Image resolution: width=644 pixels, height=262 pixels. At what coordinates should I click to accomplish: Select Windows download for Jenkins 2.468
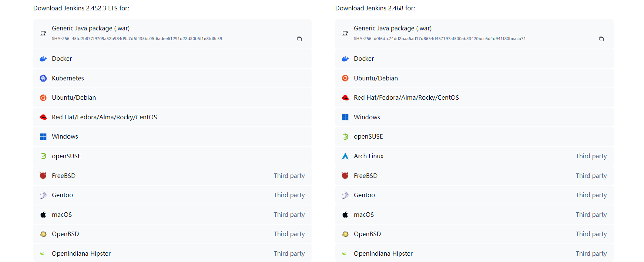[x=366, y=117]
